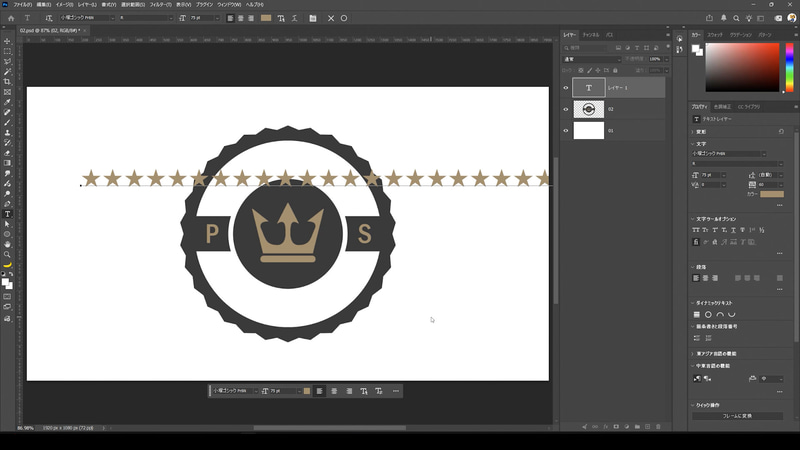Cancel text edit with X icon
Image resolution: width=800 pixels, height=450 pixels.
[331, 18]
